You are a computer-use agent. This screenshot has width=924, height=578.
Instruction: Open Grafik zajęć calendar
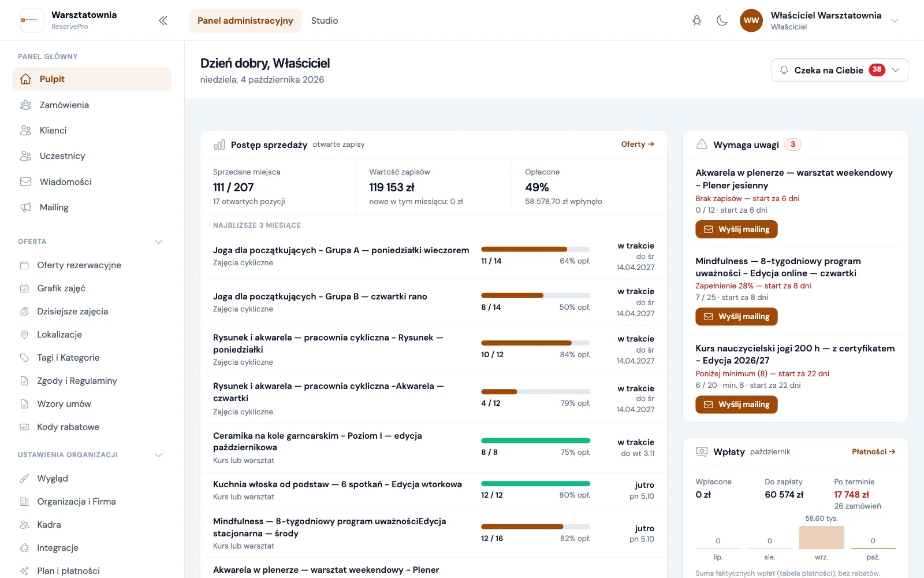coord(92,288)
